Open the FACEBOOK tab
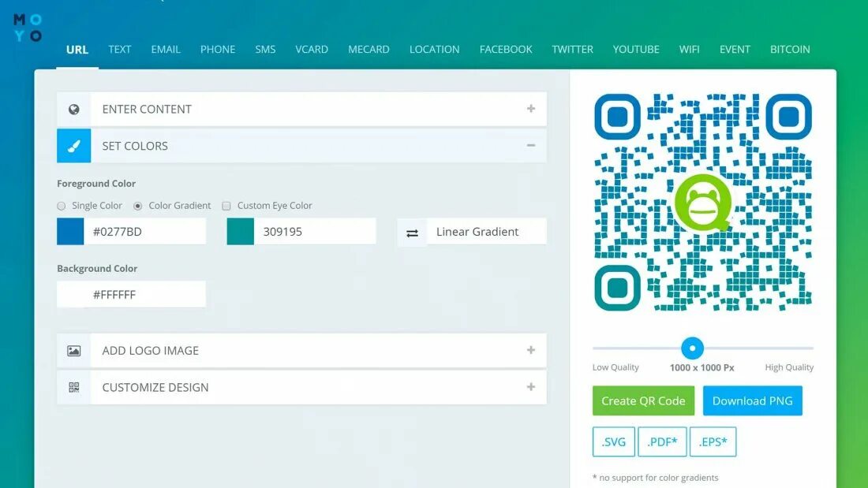The image size is (868, 488). [x=506, y=49]
